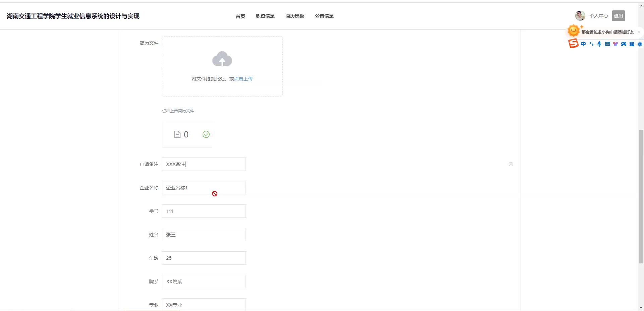This screenshot has width=644, height=311.
Task: Click the 学号 field label
Action: click(154, 211)
